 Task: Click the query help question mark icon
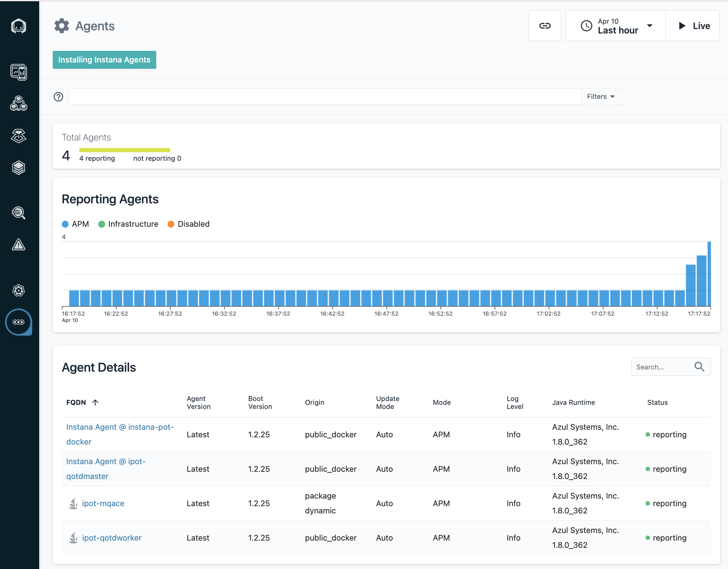click(58, 97)
